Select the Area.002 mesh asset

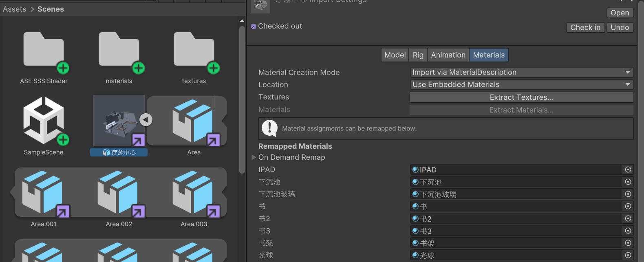pos(119,193)
